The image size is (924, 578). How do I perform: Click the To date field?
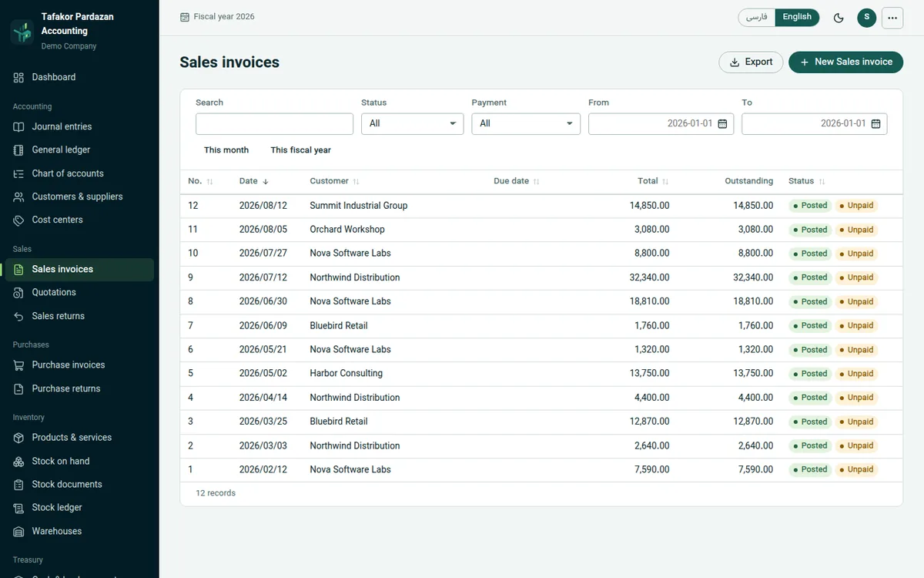pyautogui.click(x=814, y=124)
